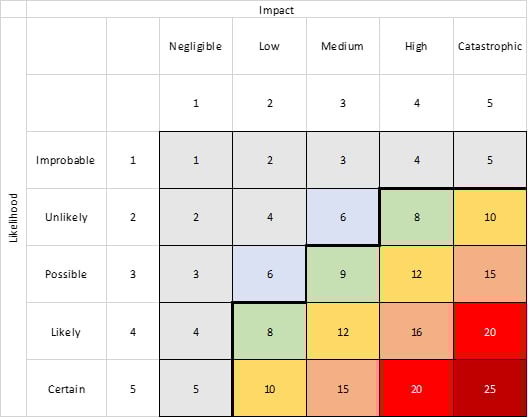Click the orange cell showing 16
The height and width of the screenshot is (418, 528).
[x=417, y=331]
